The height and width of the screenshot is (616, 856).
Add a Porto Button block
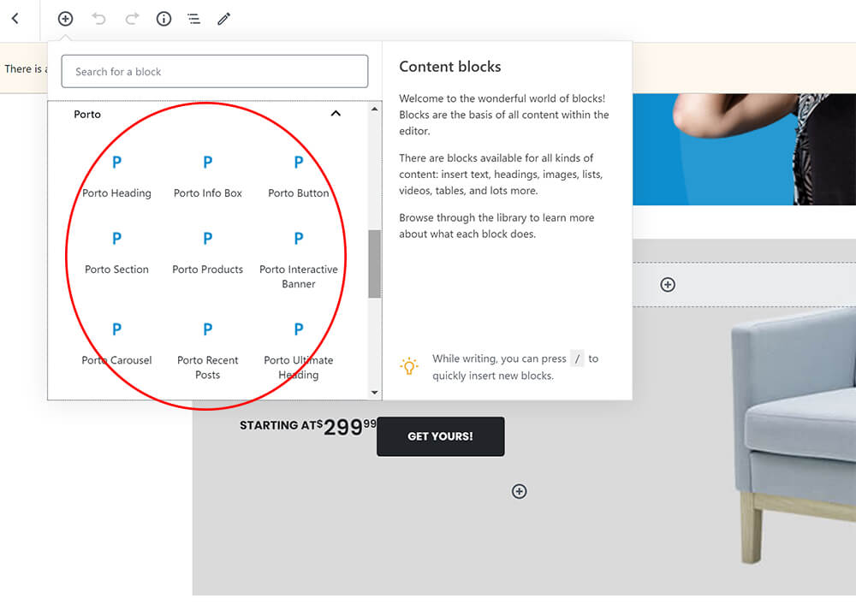coord(298,176)
